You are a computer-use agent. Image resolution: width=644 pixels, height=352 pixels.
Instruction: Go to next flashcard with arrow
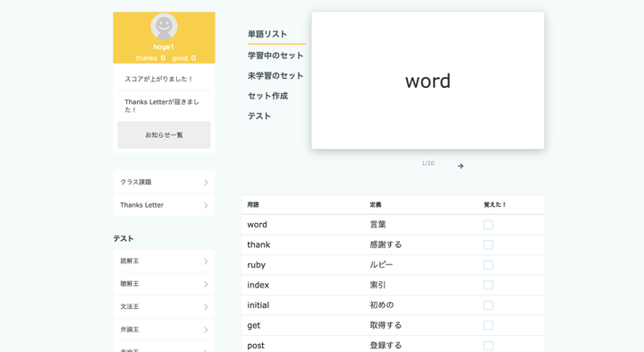click(x=461, y=166)
